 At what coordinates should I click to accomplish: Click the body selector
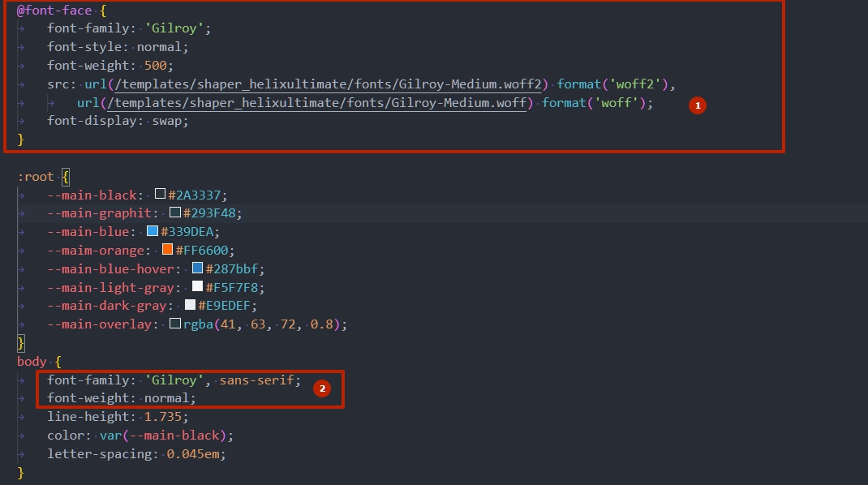coord(32,362)
